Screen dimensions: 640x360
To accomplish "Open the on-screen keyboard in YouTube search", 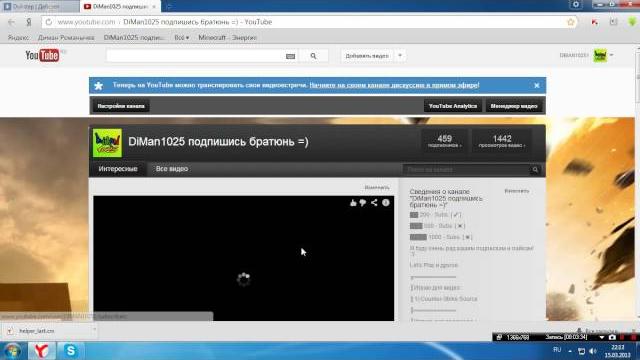I will tap(290, 56).
